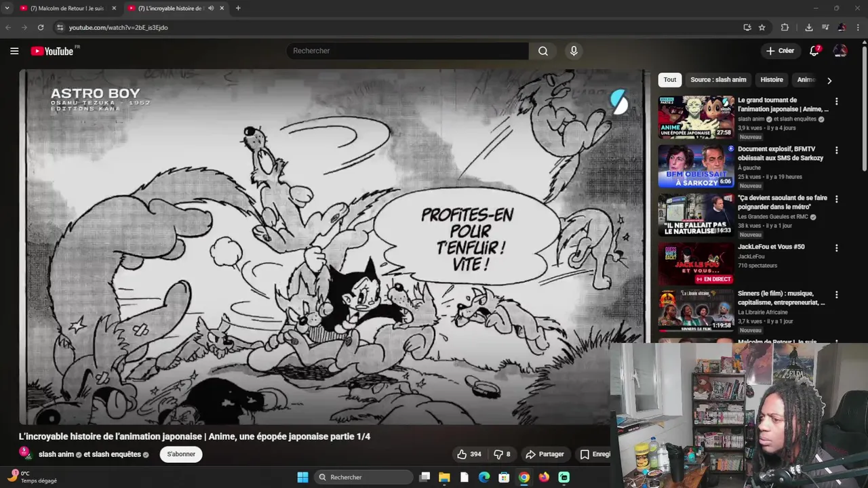Open the tab search dropdown arrow
This screenshot has width=868, height=488.
[7, 8]
